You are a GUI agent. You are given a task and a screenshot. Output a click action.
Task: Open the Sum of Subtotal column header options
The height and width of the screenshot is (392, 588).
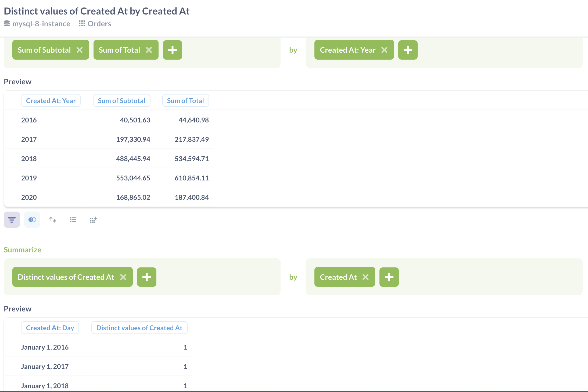pyautogui.click(x=121, y=100)
